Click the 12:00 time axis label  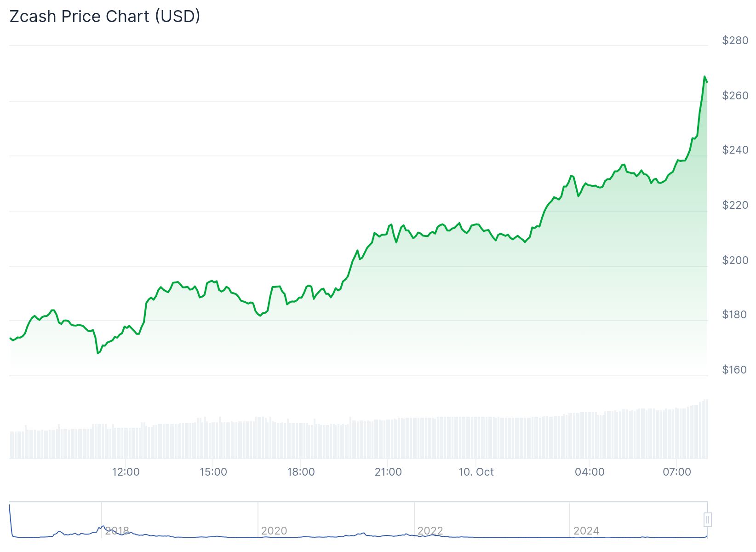click(x=126, y=472)
